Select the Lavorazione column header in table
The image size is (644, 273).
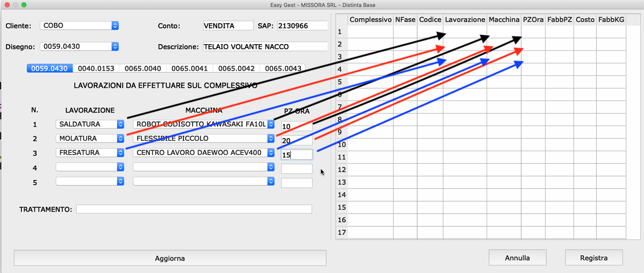coord(465,20)
